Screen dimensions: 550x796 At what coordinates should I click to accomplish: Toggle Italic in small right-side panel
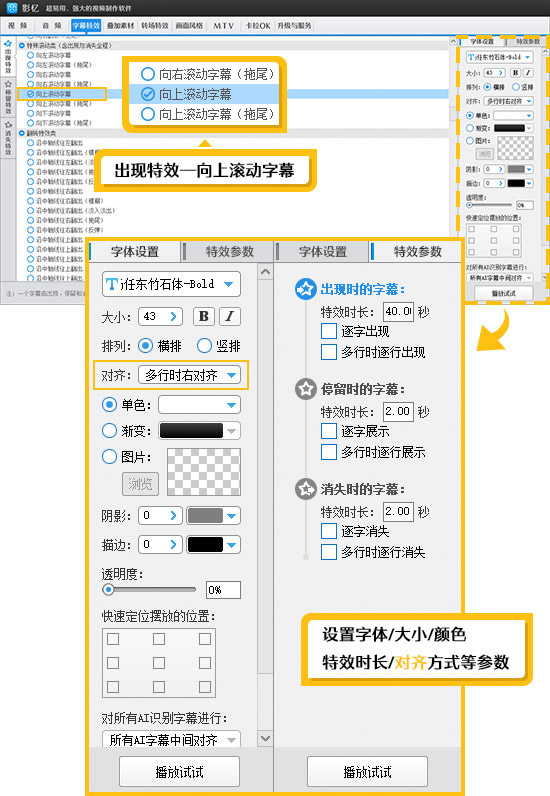pyautogui.click(x=528, y=73)
